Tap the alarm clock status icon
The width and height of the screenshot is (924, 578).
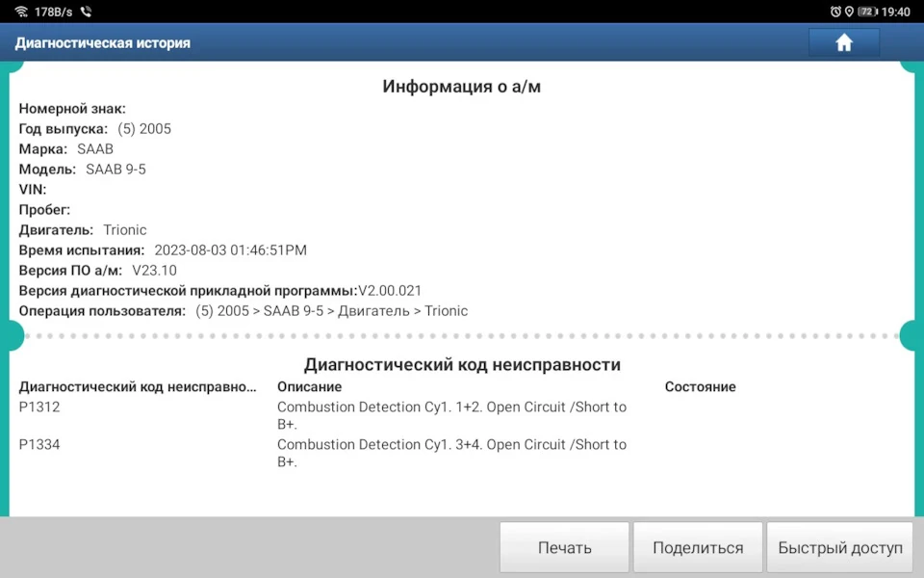(x=835, y=12)
